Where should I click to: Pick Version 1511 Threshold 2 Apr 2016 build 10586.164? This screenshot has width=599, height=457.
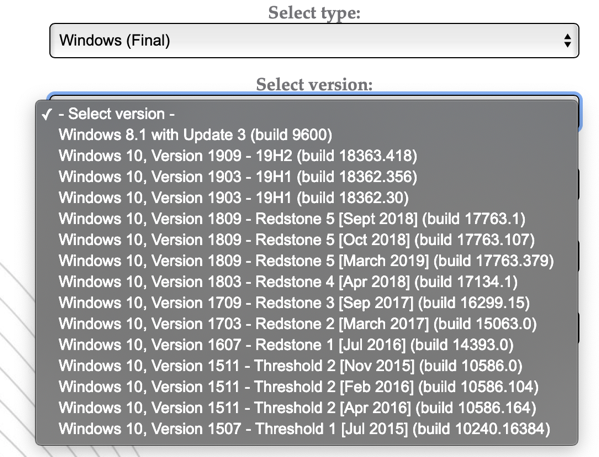[x=307, y=408]
